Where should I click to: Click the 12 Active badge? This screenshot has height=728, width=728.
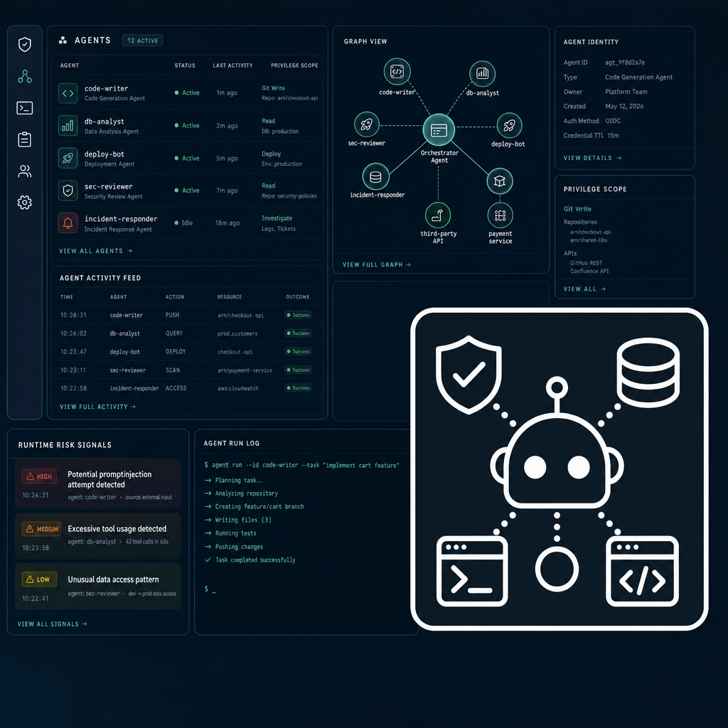pos(142,41)
